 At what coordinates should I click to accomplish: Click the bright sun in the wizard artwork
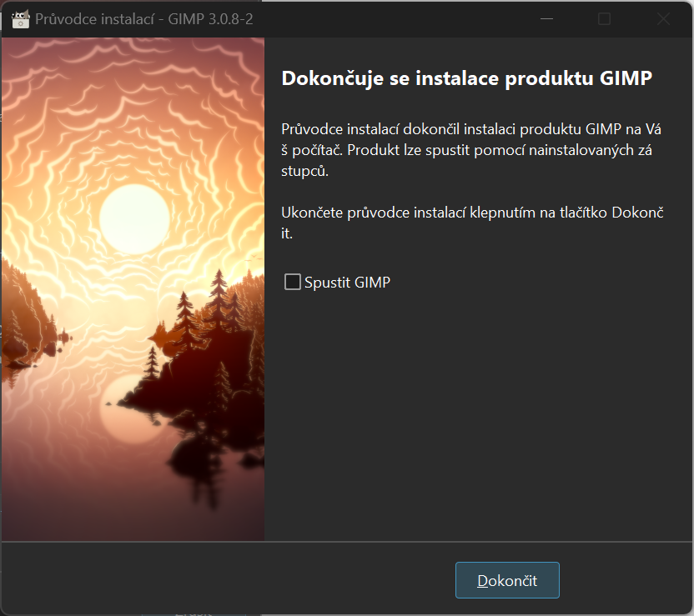click(134, 219)
